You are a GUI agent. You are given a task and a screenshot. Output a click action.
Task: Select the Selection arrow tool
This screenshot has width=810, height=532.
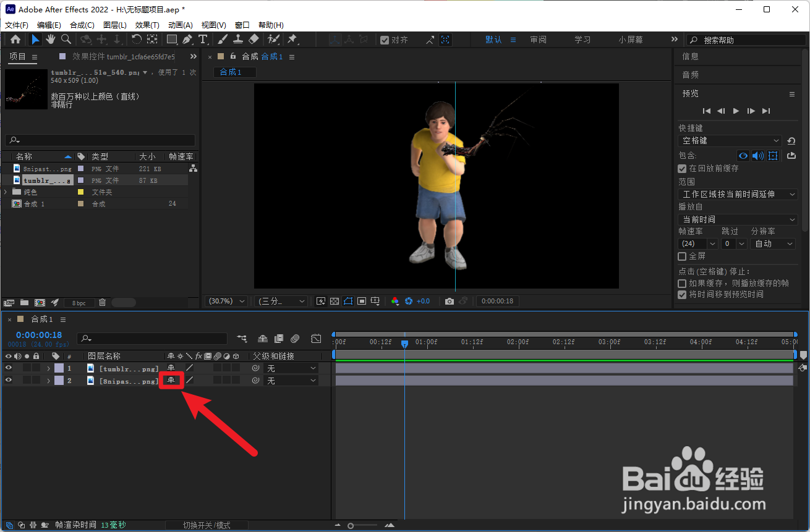pyautogui.click(x=36, y=40)
